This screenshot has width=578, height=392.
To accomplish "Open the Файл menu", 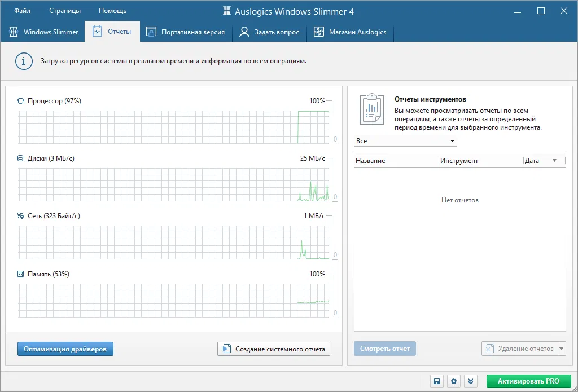I will point(22,11).
